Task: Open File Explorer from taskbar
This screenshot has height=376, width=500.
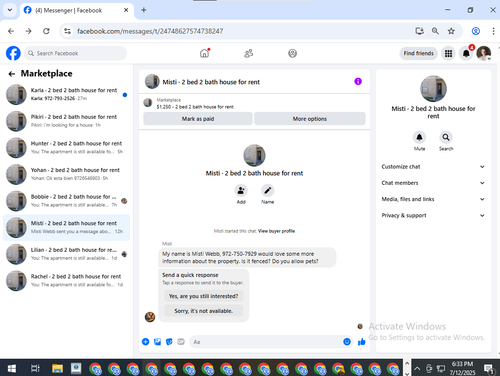Action: (57, 369)
